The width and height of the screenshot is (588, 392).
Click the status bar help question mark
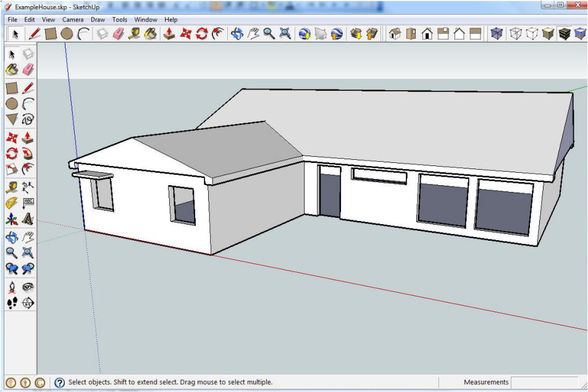[60, 383]
